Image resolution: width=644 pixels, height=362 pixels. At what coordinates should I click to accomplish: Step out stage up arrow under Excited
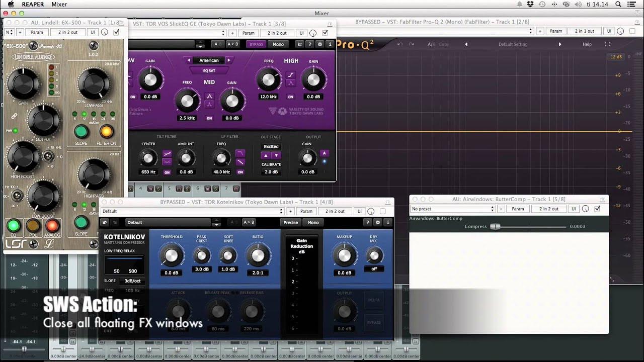click(x=266, y=155)
